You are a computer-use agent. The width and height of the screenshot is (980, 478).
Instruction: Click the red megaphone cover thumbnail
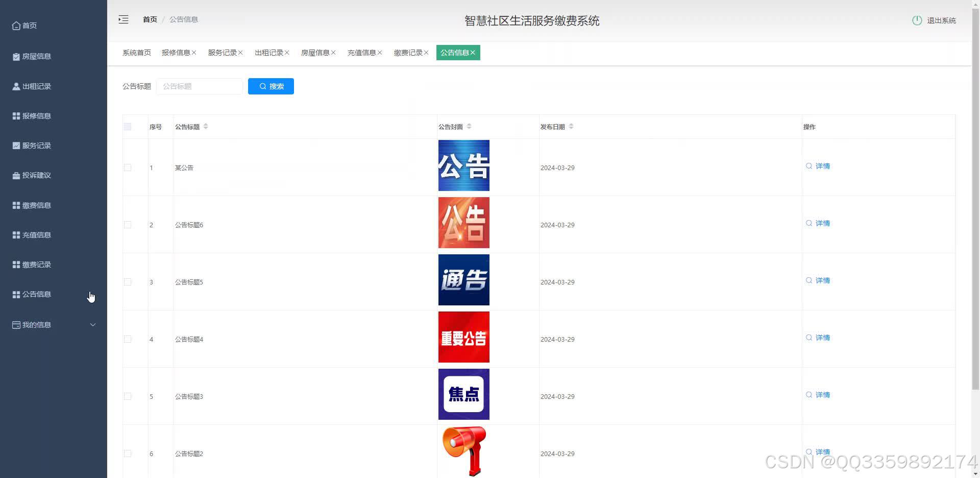[464, 451]
